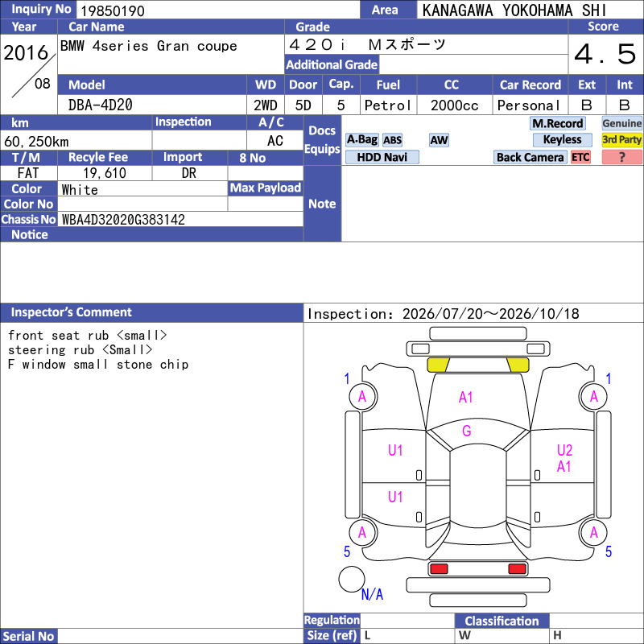
Task: Click the red ETC badge
Action: tap(580, 157)
